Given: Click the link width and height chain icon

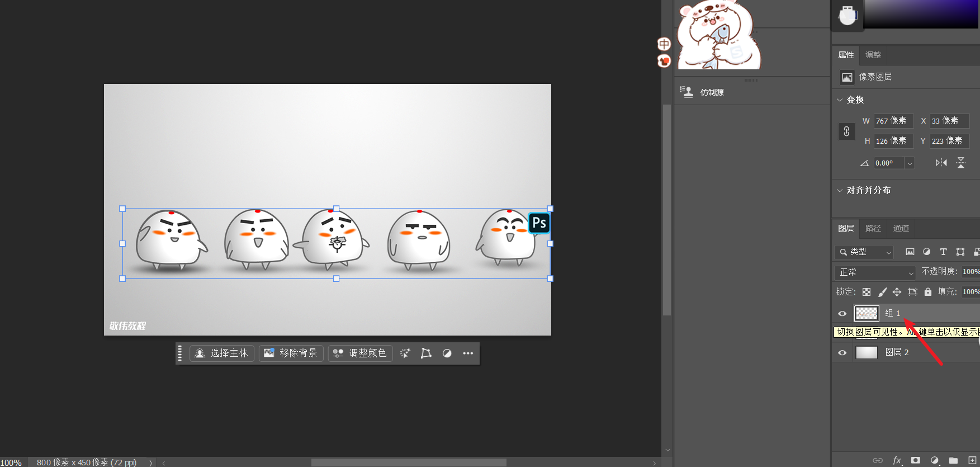Looking at the screenshot, I should point(846,131).
